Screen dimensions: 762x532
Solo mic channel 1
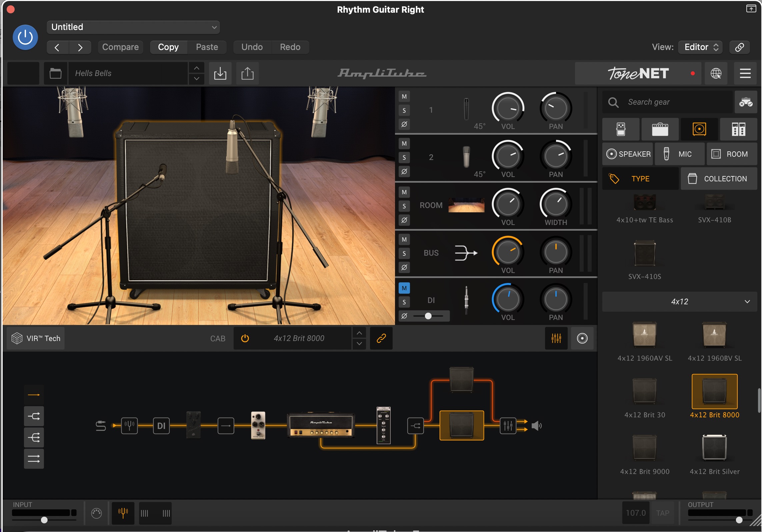pos(404,110)
